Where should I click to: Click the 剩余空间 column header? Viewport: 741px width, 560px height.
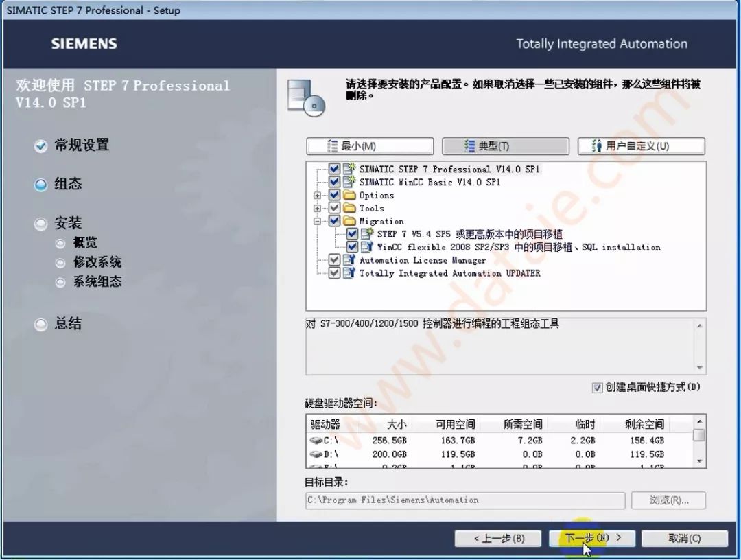(x=644, y=424)
